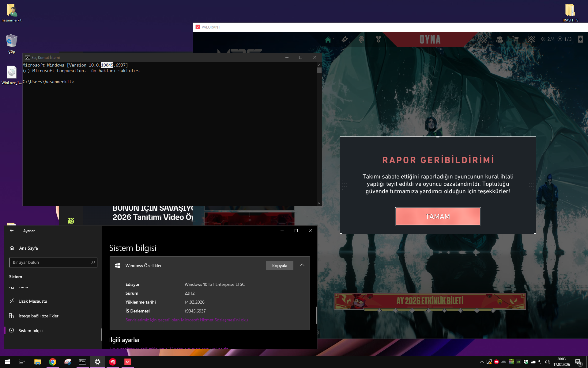
Task: Click the 1/3 mission counter in VALORANT
Action: (x=565, y=39)
